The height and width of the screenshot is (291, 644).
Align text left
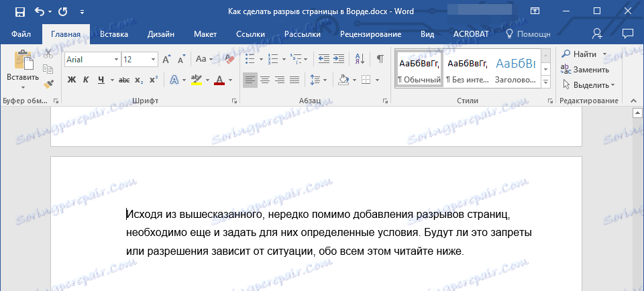pos(250,80)
